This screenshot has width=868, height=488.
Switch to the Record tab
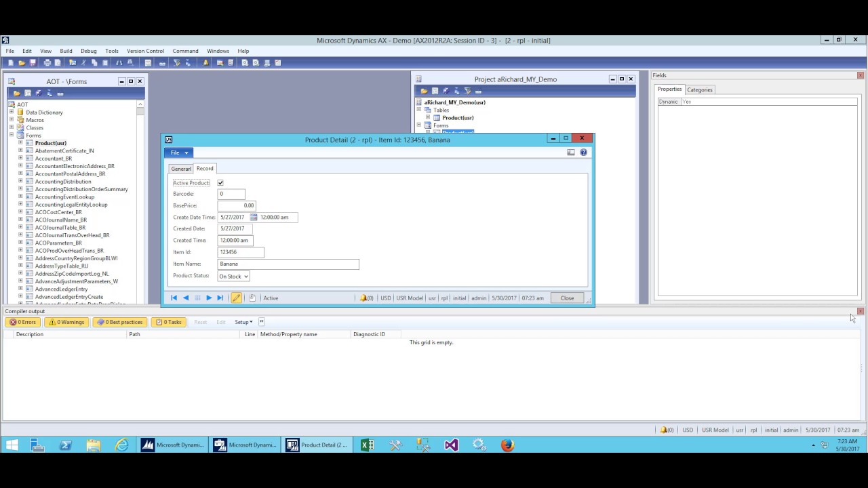point(205,169)
